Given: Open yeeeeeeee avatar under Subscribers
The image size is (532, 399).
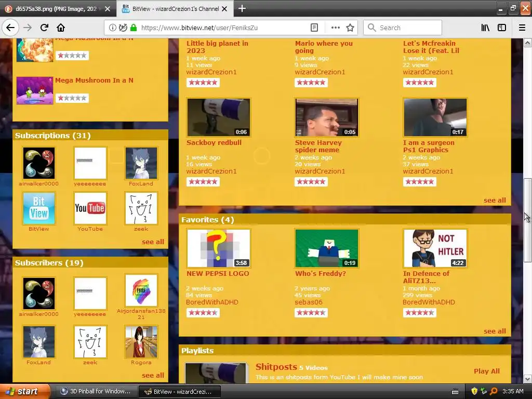Looking at the screenshot, I should pos(90,294).
